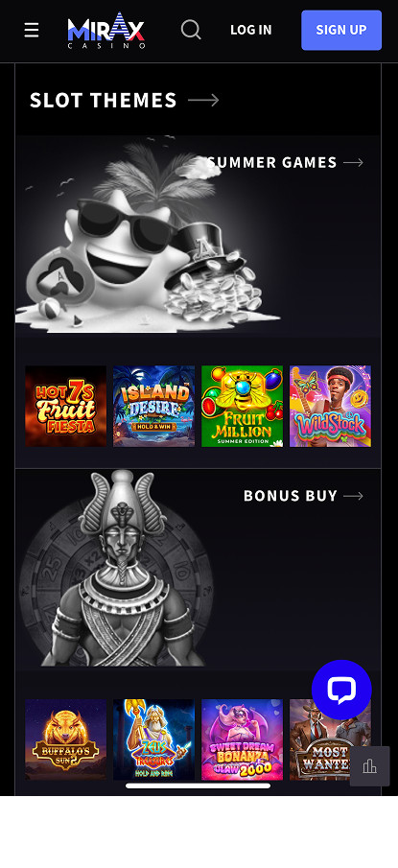Launch Sweet Dream Bonanza Claw 2000
The image size is (398, 868).
pos(243,739)
